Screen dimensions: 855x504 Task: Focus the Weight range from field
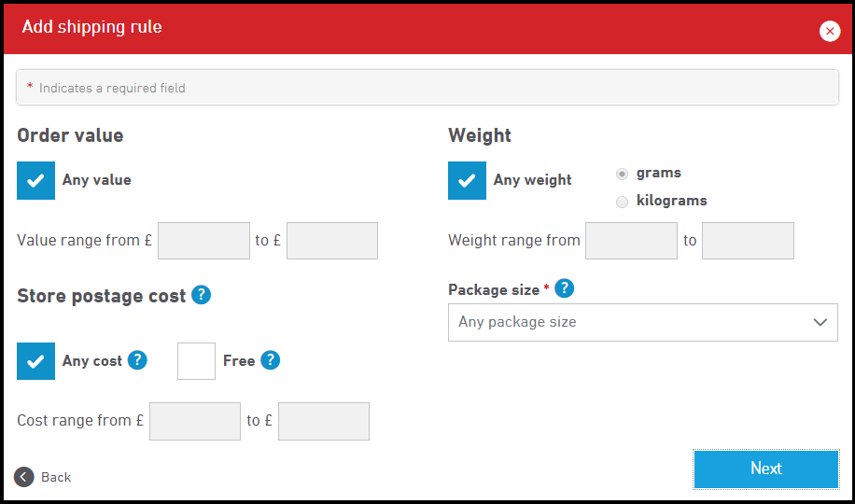631,241
